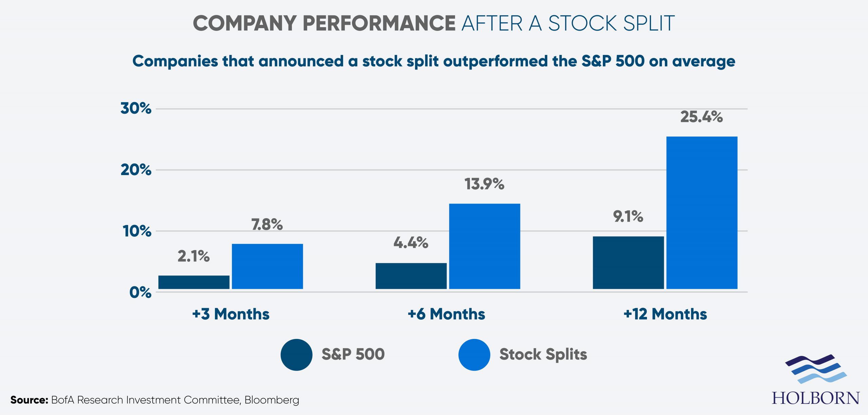Screen dimensions: 868x415
Task: Click the +12 Months axis label
Action: 665,314
